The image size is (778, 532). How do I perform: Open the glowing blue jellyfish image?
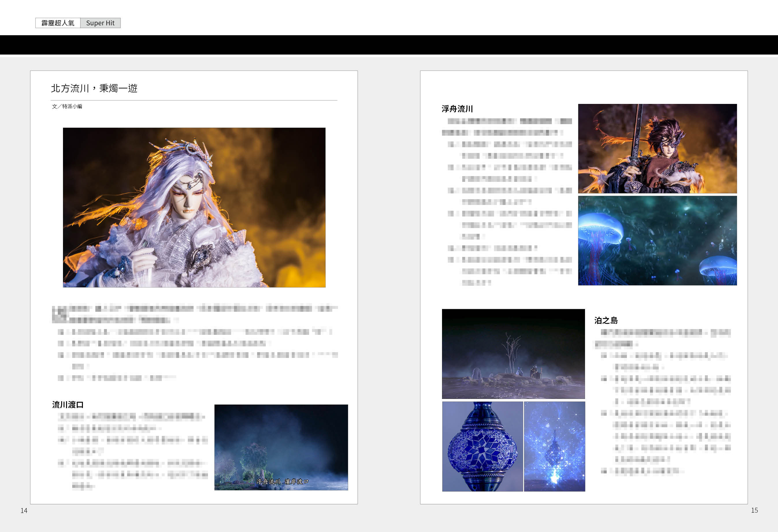657,240
